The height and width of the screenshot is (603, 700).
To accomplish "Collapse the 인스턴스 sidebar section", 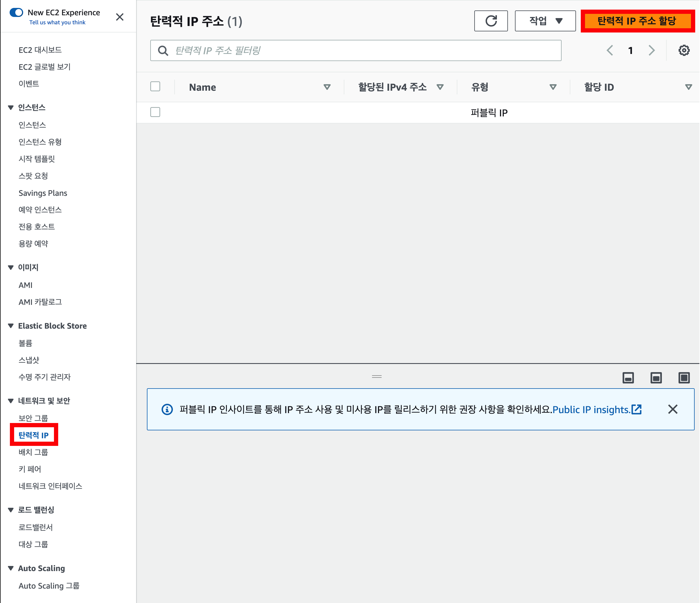I will [11, 107].
